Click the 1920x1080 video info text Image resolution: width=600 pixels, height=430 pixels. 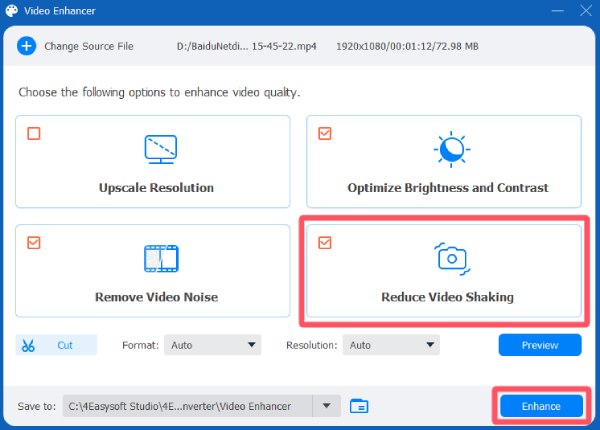(407, 46)
